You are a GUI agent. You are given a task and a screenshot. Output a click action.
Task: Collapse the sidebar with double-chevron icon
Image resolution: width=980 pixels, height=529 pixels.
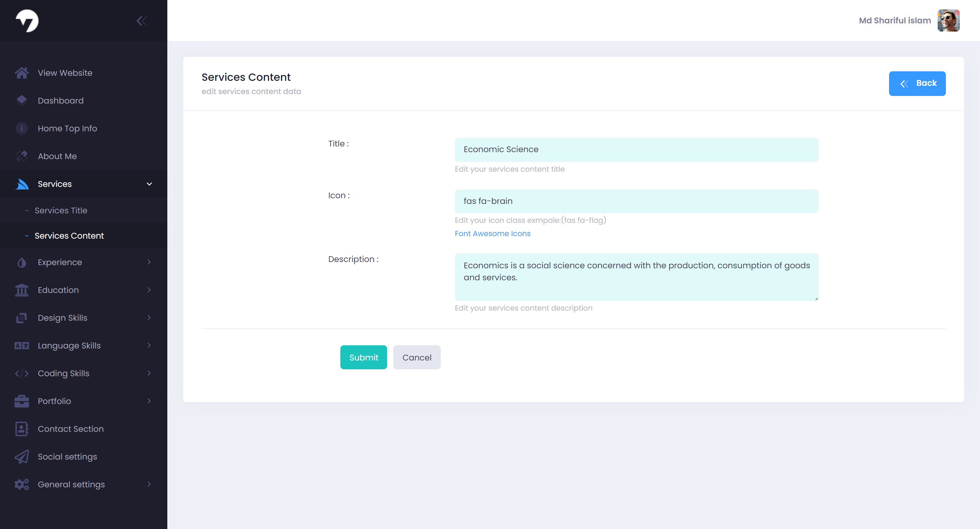(141, 21)
